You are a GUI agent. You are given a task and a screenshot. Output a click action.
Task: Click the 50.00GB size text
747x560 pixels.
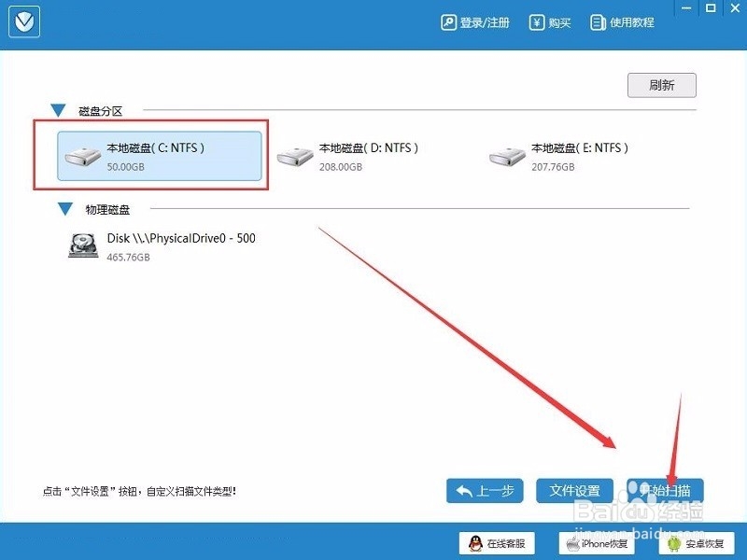pyautogui.click(x=125, y=167)
